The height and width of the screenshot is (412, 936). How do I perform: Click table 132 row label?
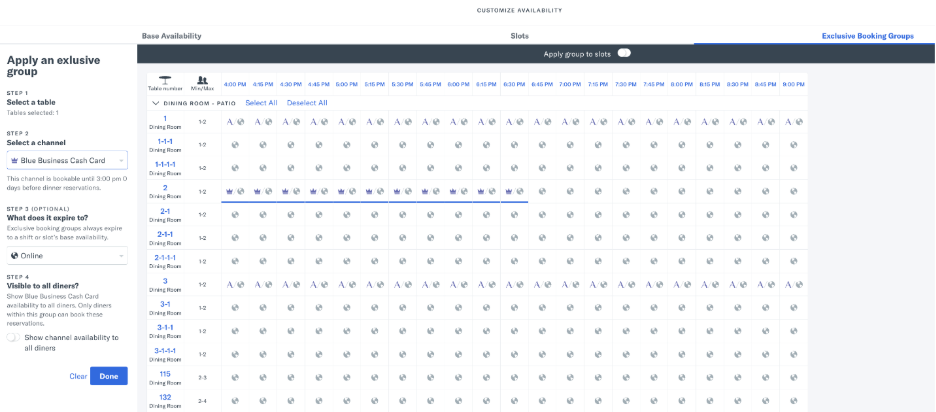(165, 400)
